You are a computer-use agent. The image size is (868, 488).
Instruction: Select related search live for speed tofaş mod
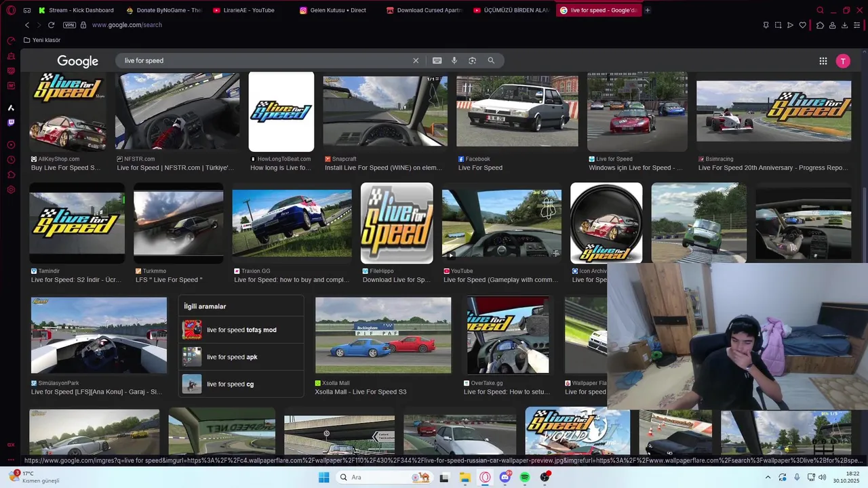click(x=241, y=330)
